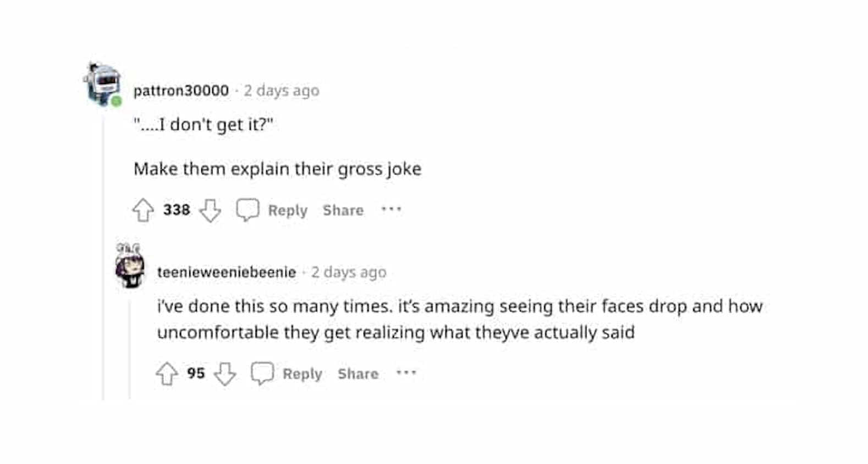Downvote teenieweeniebeenie's reply

[224, 374]
